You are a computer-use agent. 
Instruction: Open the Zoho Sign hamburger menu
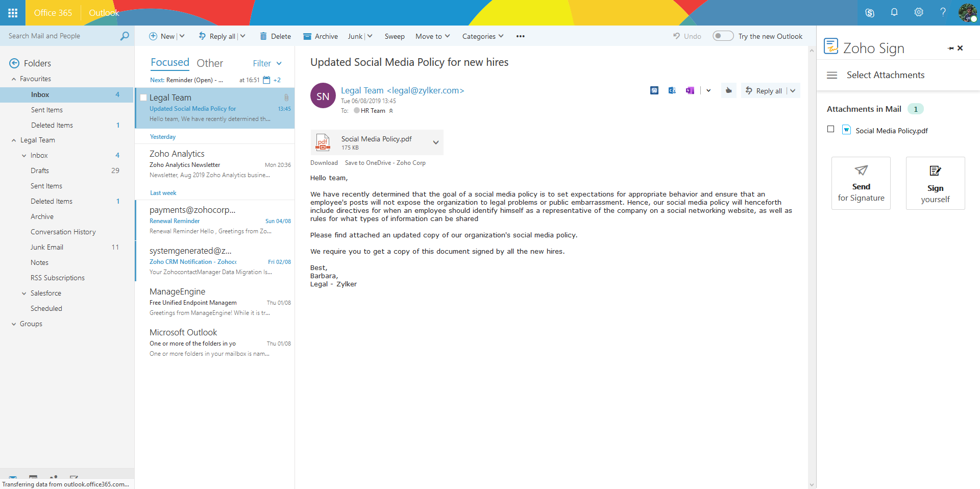coord(832,75)
